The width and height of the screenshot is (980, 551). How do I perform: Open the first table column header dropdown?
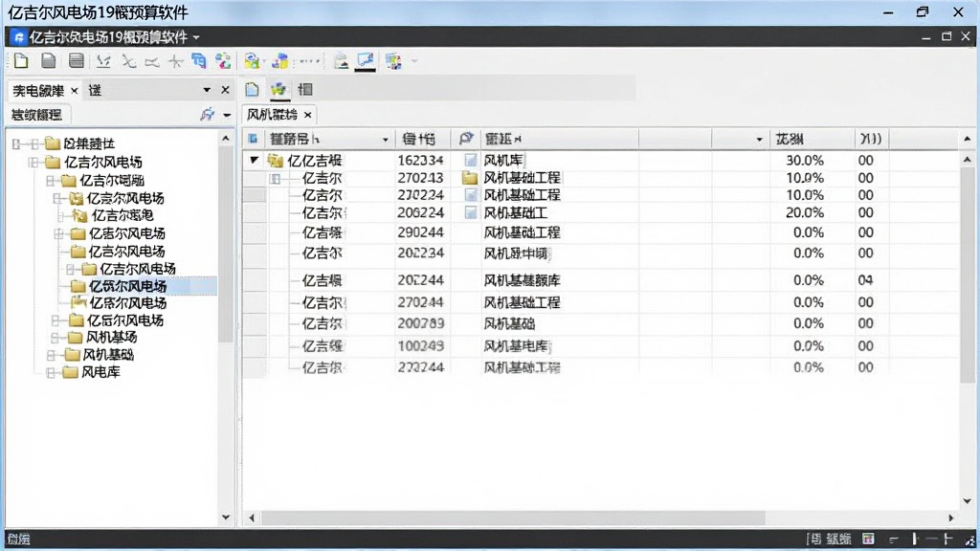(x=385, y=140)
